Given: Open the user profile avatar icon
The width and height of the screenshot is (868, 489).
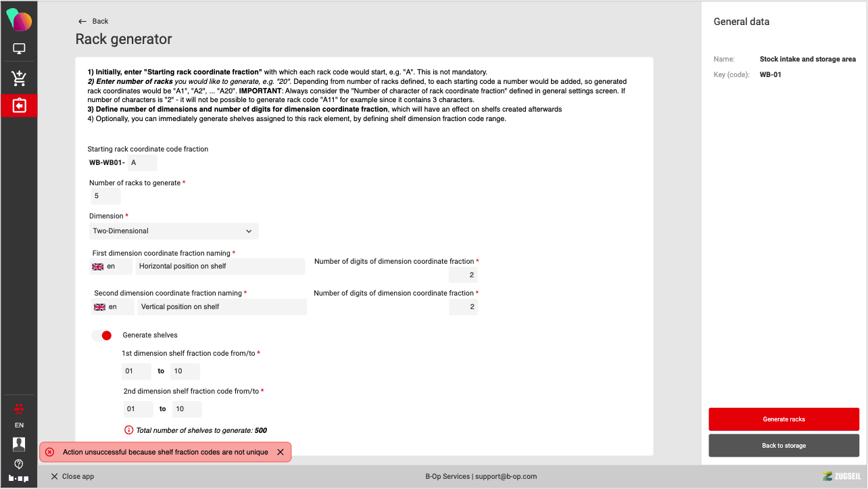Looking at the screenshot, I should tap(19, 444).
